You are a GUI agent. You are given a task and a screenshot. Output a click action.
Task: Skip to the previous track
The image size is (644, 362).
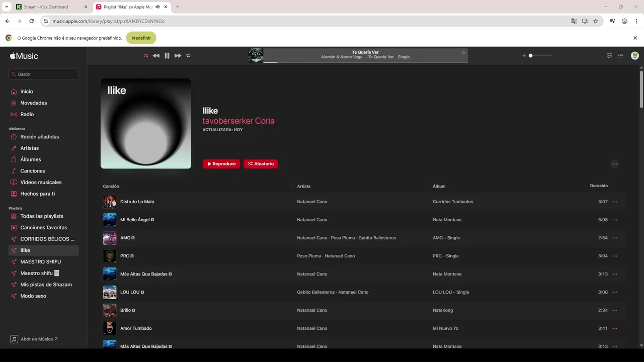click(x=156, y=56)
